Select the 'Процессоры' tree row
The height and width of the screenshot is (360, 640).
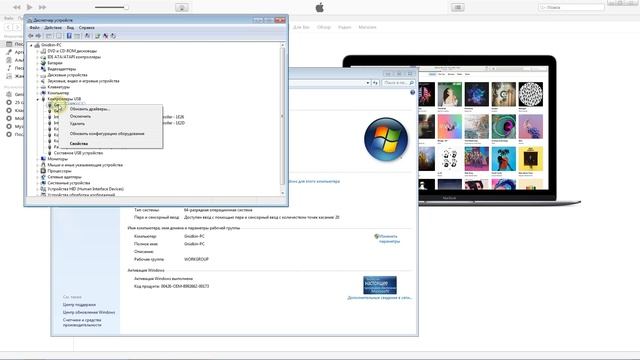tap(59, 171)
